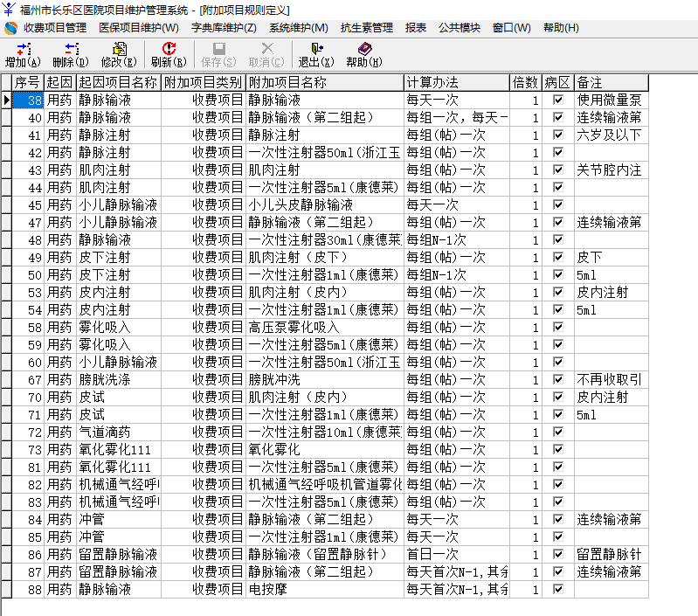Click the 起因项目名称 cell 膀胱洗涤
Screen dimensions: 698x616
[x=119, y=379]
